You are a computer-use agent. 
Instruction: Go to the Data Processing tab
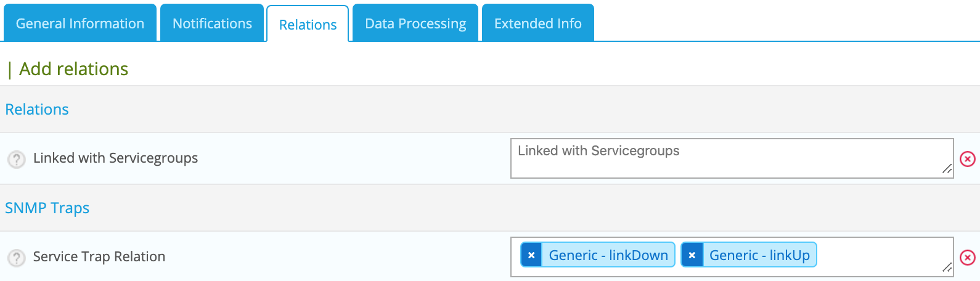[415, 23]
